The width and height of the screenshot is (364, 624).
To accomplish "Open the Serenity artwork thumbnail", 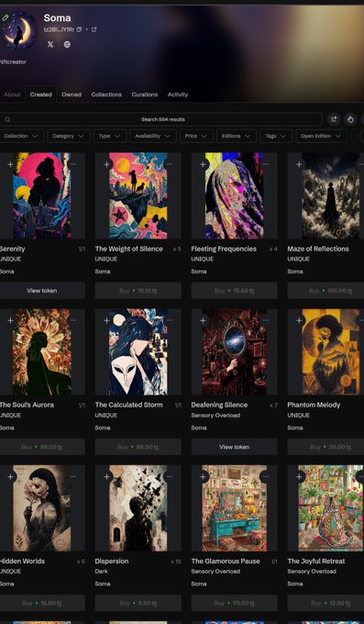I will [42, 195].
